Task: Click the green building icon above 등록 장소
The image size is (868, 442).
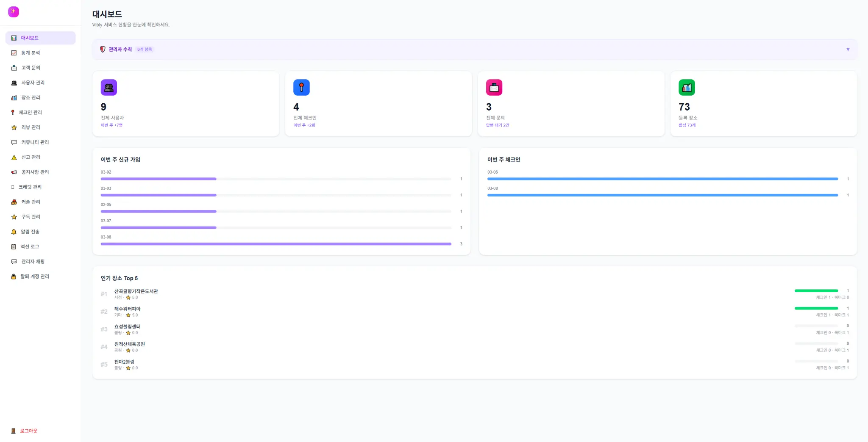Action: (x=687, y=88)
